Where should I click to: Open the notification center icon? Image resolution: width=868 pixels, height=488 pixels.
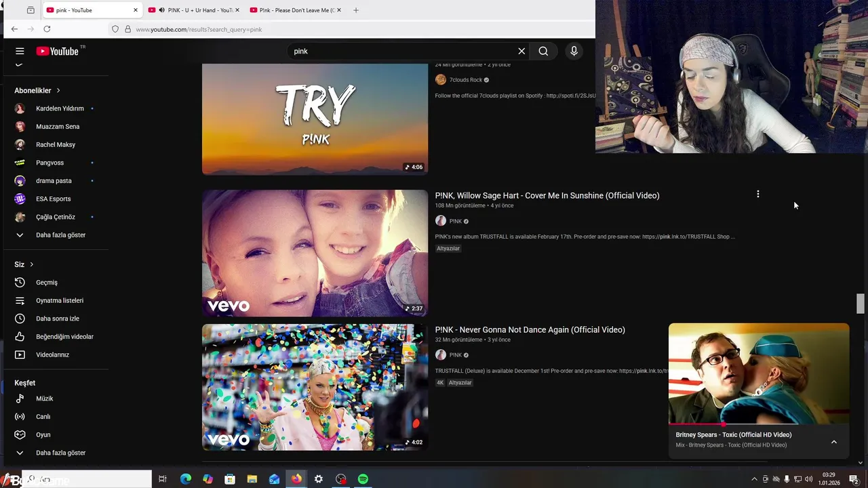[854, 479]
